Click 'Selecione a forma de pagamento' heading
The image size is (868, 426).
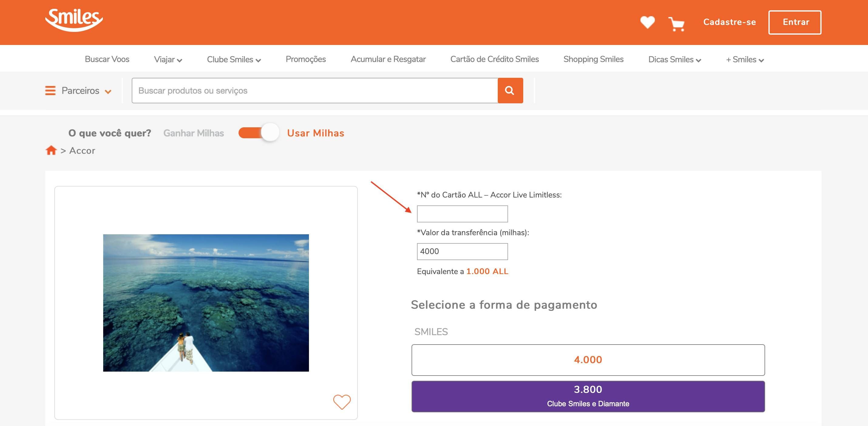click(504, 304)
